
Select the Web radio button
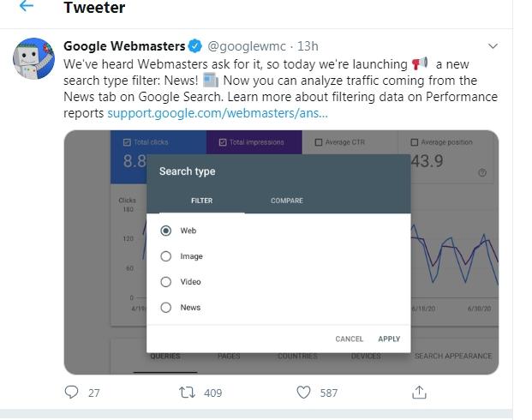tap(166, 231)
